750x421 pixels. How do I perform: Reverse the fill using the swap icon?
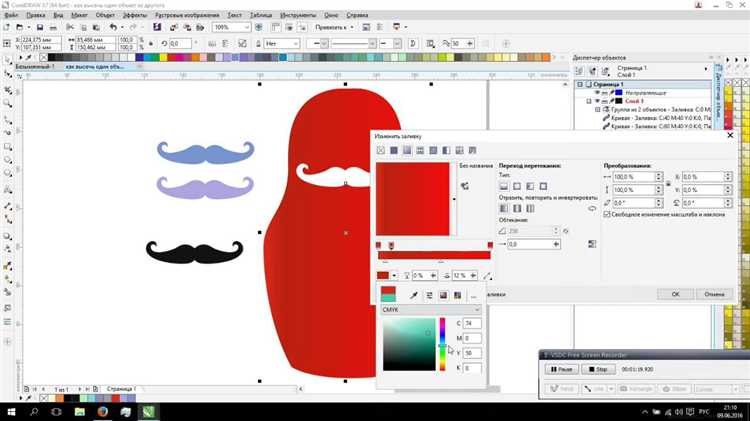tap(591, 209)
